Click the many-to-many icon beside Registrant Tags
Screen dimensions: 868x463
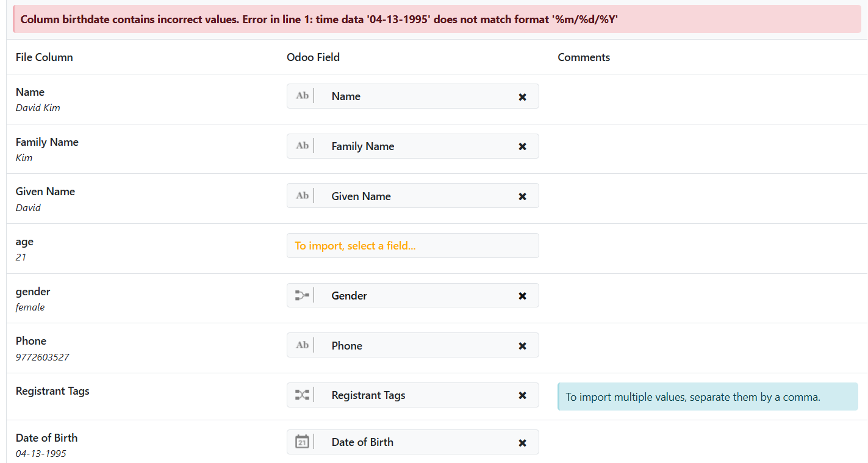pos(302,395)
